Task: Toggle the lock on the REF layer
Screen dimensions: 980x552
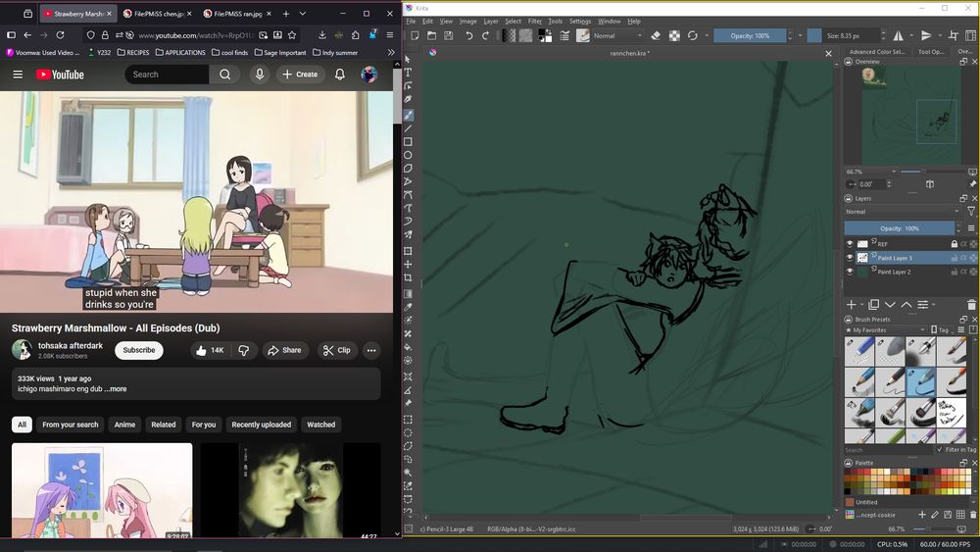Action: pyautogui.click(x=955, y=244)
